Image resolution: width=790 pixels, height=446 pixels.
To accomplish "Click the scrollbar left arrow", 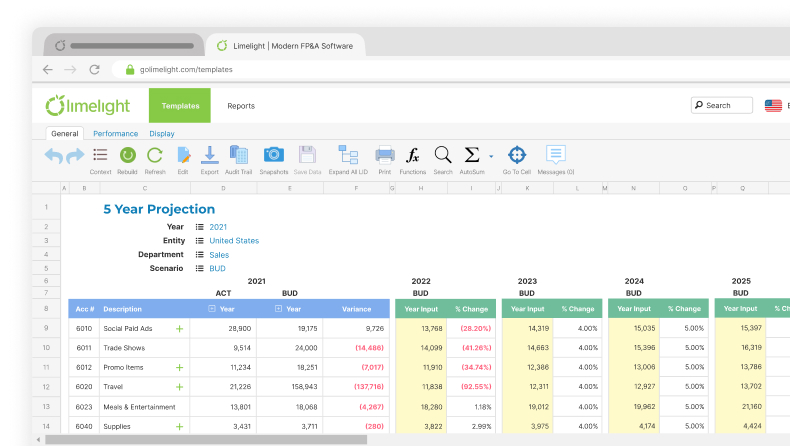I will (38, 440).
